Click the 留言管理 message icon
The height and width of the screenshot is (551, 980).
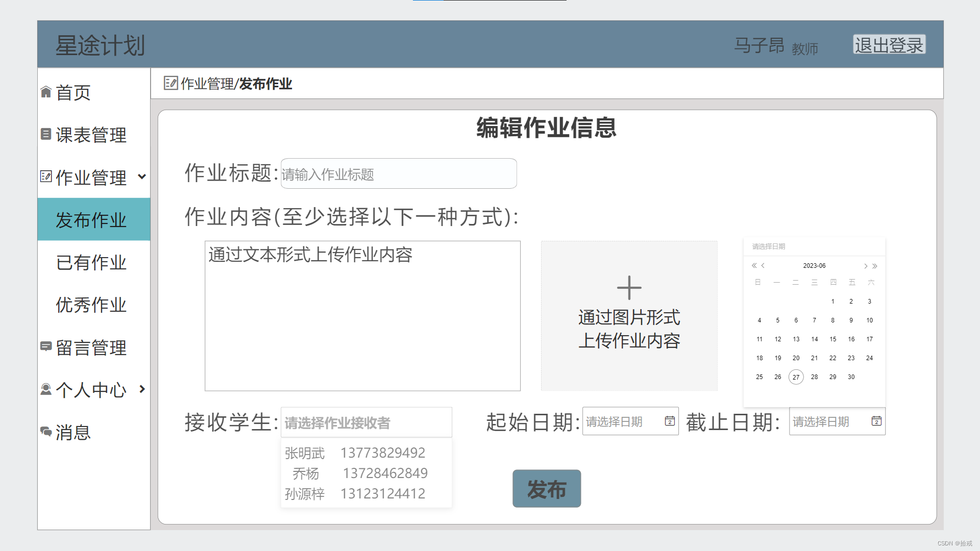point(46,346)
